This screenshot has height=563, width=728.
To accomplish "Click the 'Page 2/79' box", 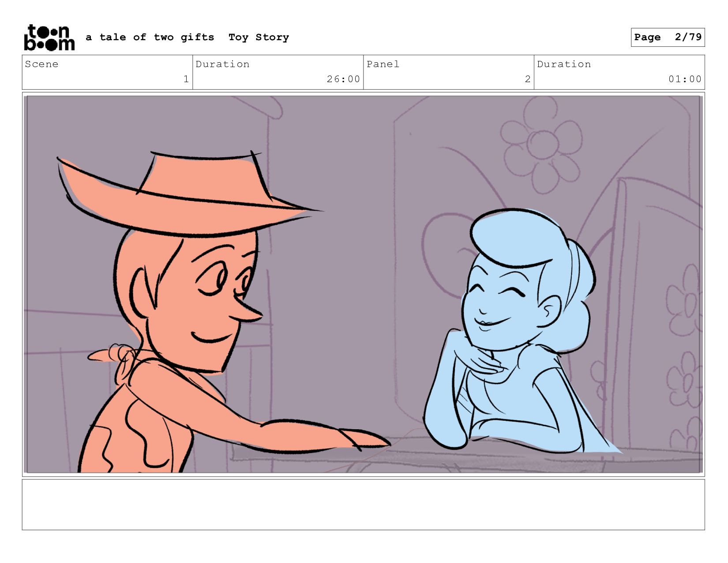I will [x=668, y=37].
